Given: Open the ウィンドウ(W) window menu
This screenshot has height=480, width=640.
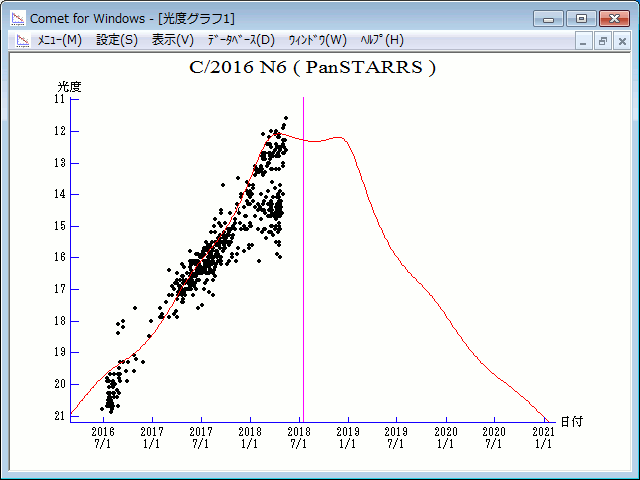Looking at the screenshot, I should tap(317, 40).
